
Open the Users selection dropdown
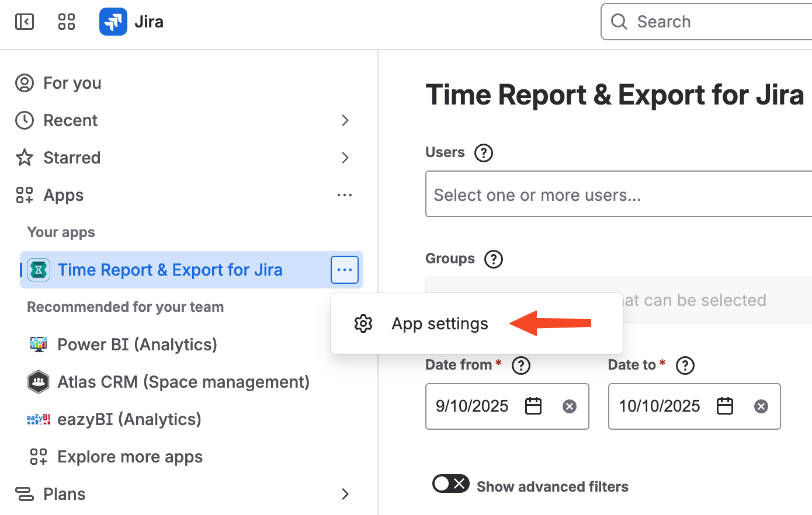click(618, 194)
